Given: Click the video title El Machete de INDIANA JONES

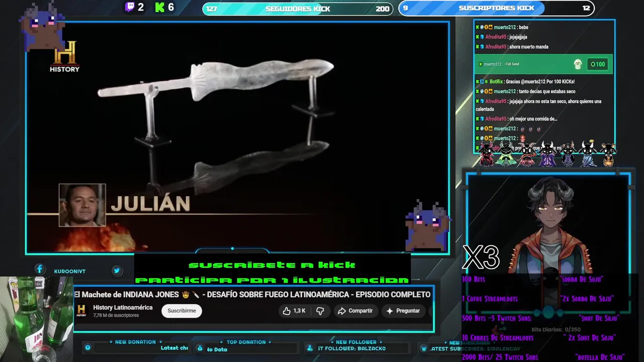Looking at the screenshot, I should (252, 295).
